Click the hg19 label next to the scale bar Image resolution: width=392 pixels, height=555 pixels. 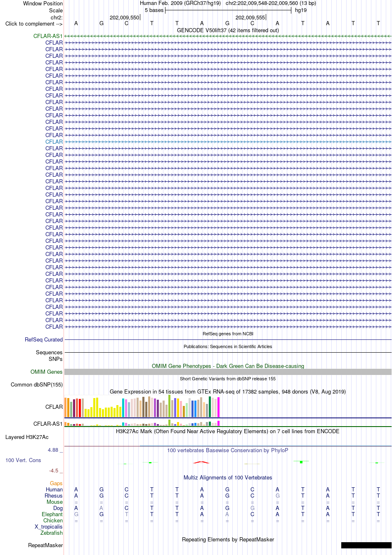pyautogui.click(x=301, y=10)
